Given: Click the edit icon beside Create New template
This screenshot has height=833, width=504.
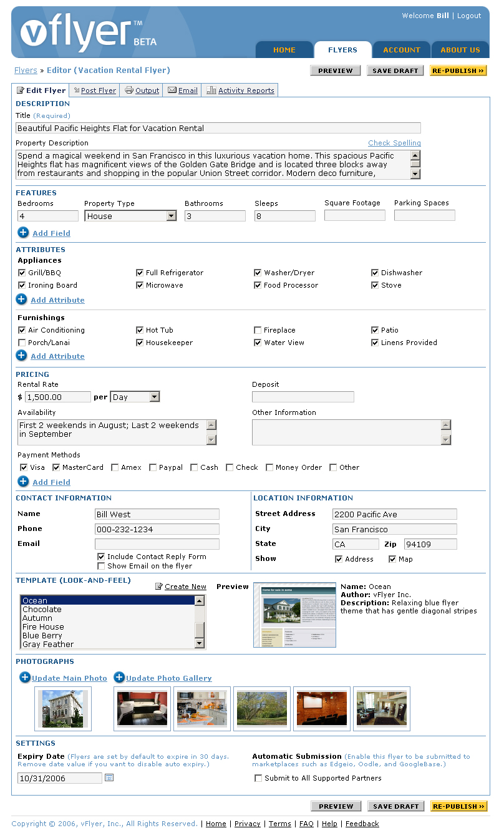Looking at the screenshot, I should coord(159,587).
